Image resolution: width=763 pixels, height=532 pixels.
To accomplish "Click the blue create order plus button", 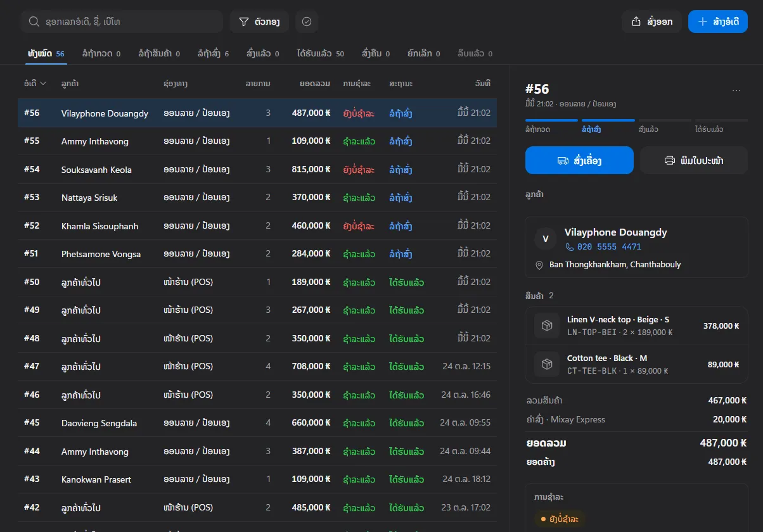I will coord(718,22).
